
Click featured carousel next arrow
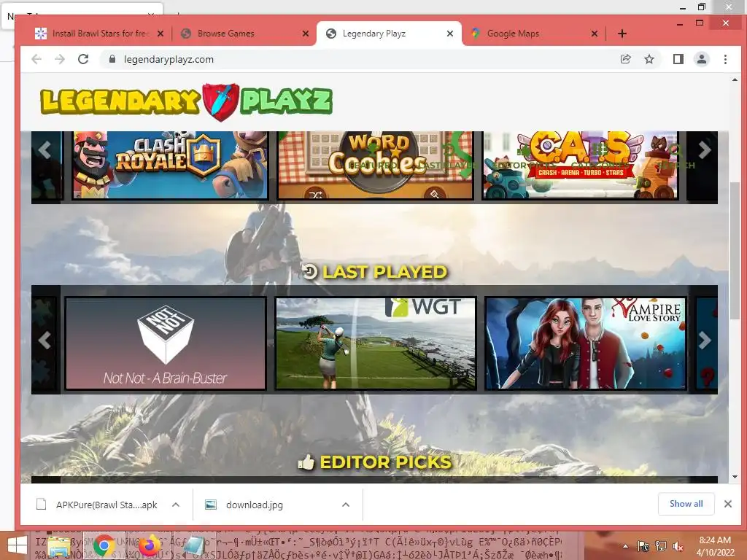(x=704, y=150)
